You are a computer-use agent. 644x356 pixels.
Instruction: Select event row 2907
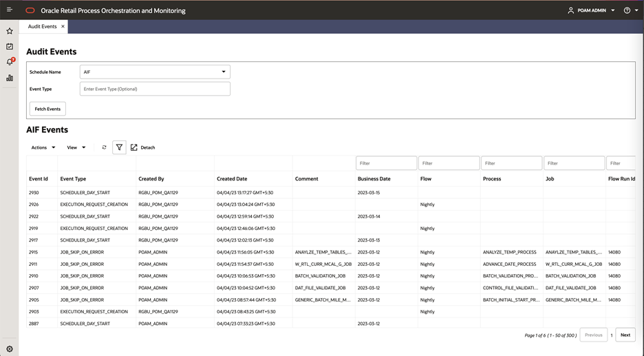[331, 288]
